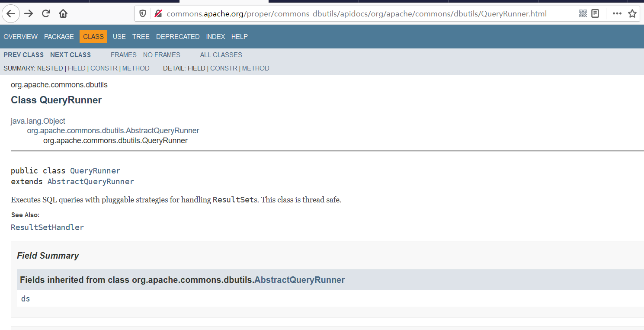Open the browser home page

63,13
